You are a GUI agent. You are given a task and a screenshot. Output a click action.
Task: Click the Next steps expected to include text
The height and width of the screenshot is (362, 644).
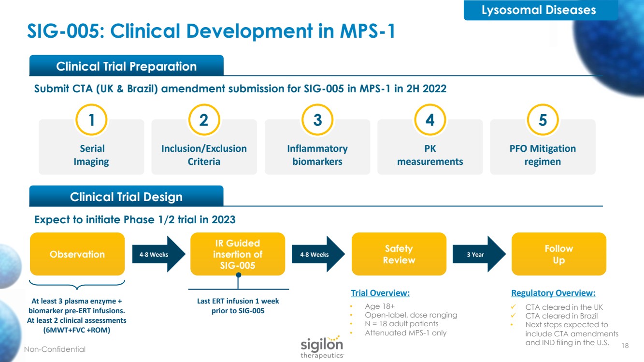point(572,333)
